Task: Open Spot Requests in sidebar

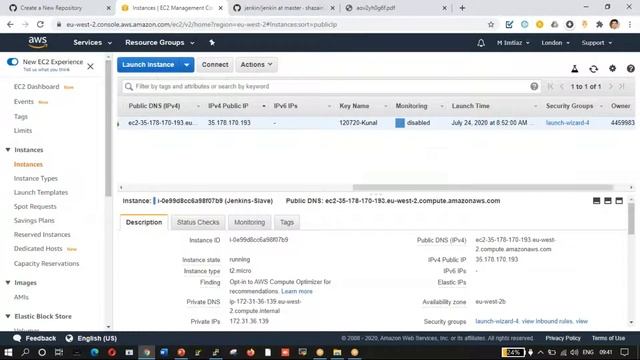Action: 35,207
